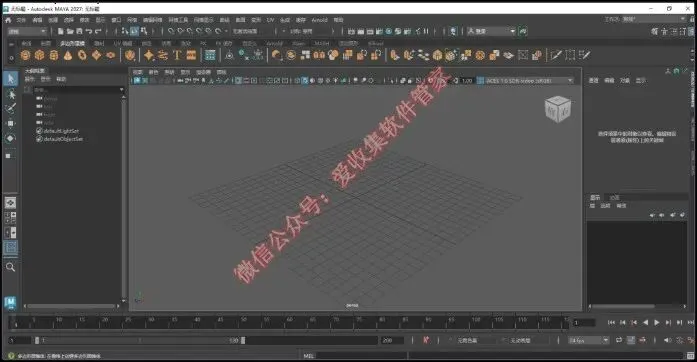Activate the Select tool arrow in toolbox
This screenshot has width=697, height=362.
click(11, 79)
